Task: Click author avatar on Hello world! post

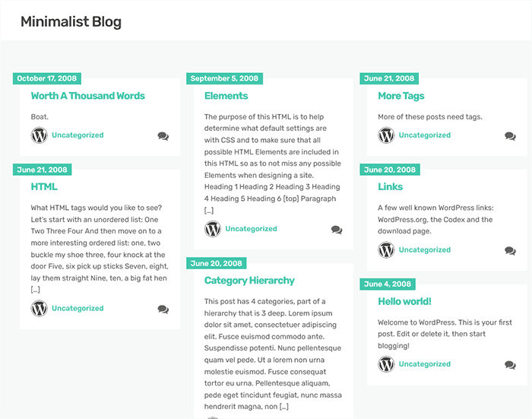Action: (x=386, y=364)
